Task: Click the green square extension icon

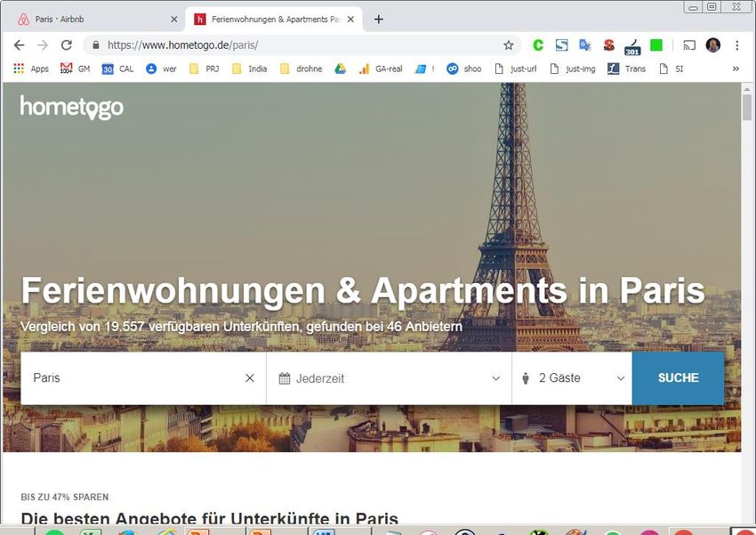Action: click(x=656, y=45)
